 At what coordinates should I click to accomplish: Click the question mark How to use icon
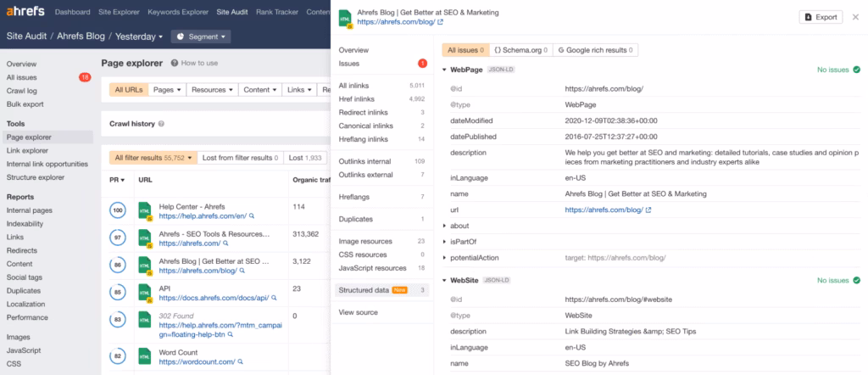[175, 63]
